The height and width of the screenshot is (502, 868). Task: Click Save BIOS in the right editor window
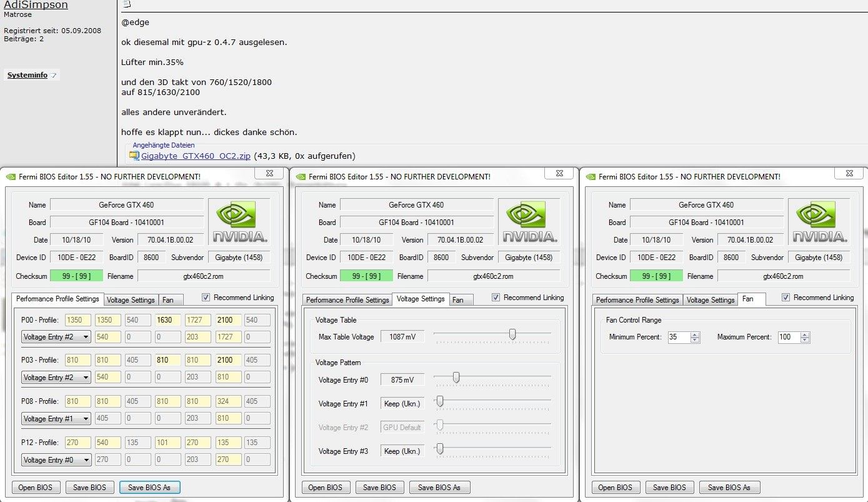(670, 488)
